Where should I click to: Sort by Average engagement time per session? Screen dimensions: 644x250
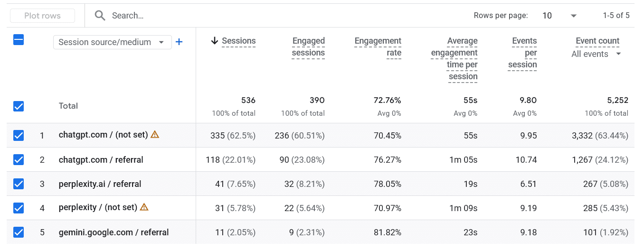coord(455,58)
